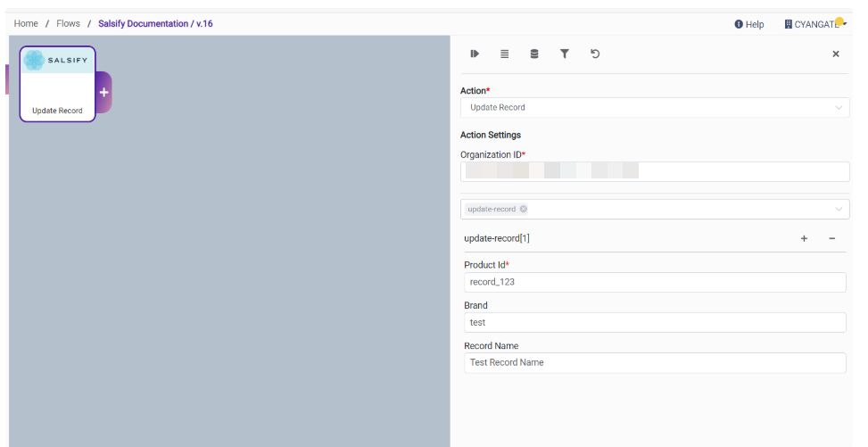Click the Organization ID input field
This screenshot has height=447, width=868.
coord(655,171)
